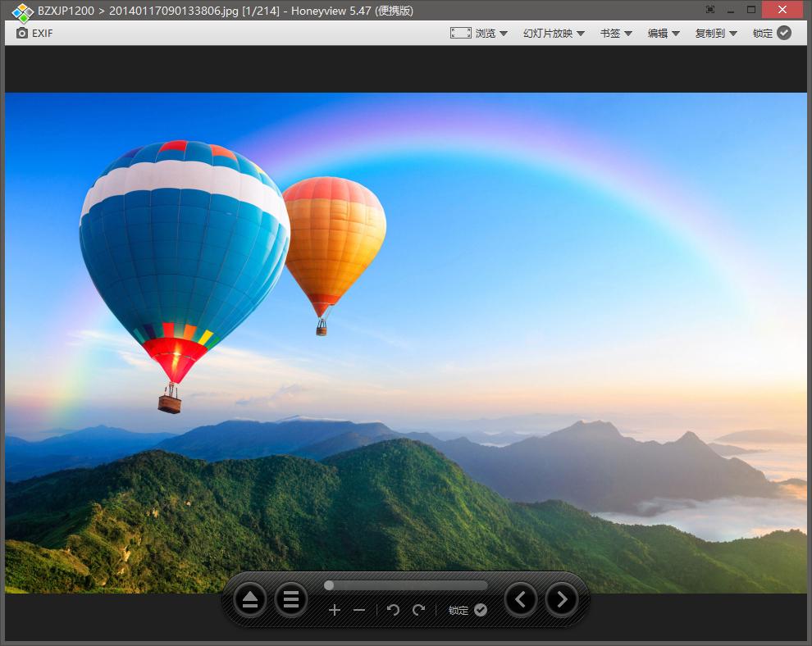Click the Honeyview app logo icon
The width and height of the screenshot is (812, 646).
tap(22, 12)
